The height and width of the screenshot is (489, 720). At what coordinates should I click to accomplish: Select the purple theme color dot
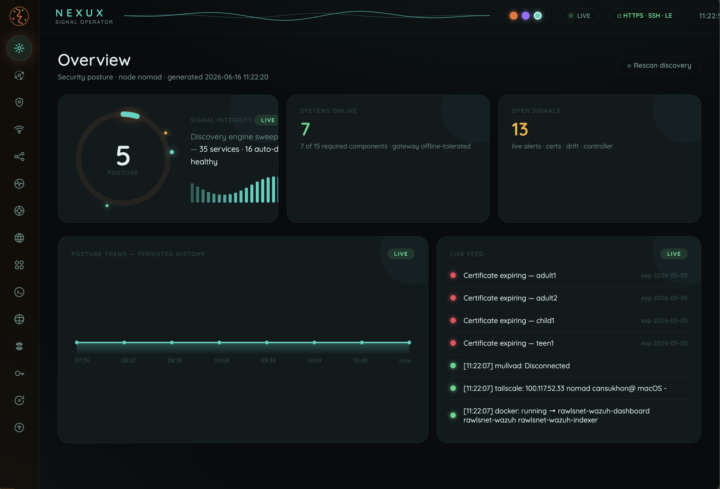coord(525,16)
